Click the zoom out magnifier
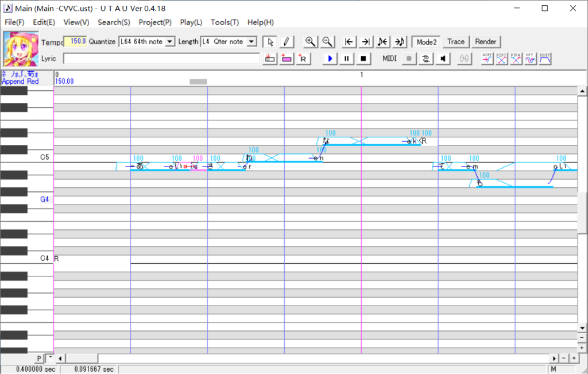The image size is (588, 374). click(327, 42)
